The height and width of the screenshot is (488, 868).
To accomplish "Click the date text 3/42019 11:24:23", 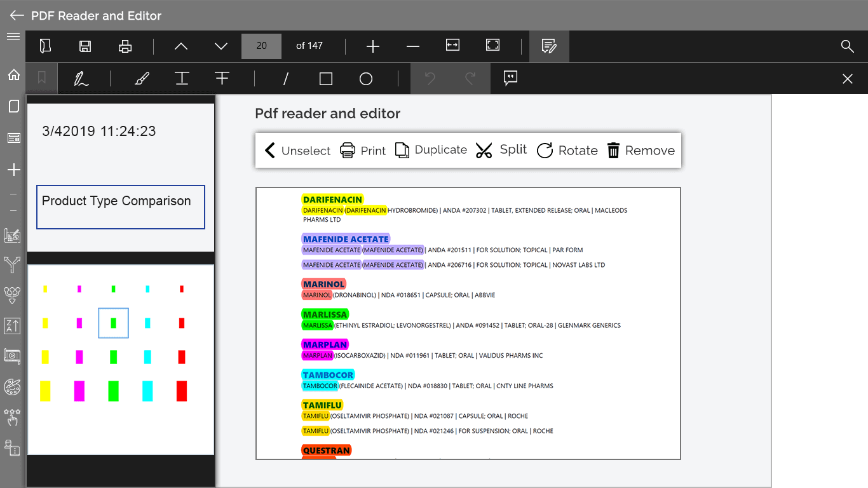I will 99,132.
